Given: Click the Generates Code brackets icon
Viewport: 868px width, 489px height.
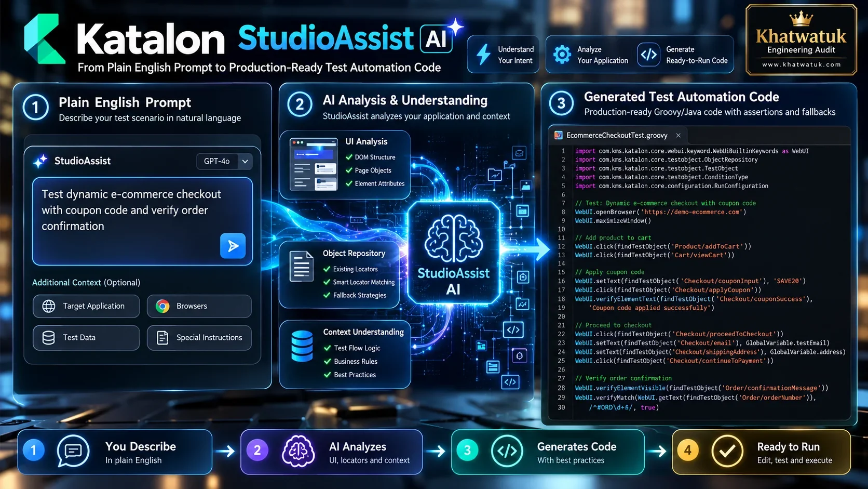Looking at the screenshot, I should point(507,451).
